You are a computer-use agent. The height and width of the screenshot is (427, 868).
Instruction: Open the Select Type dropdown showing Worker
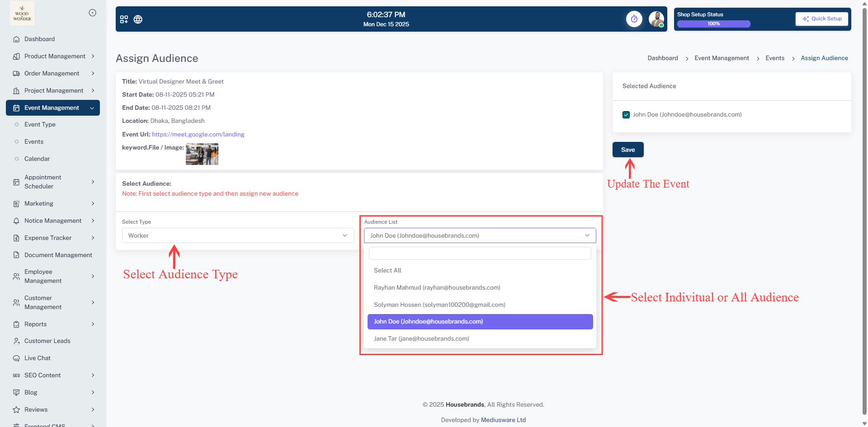click(x=238, y=236)
